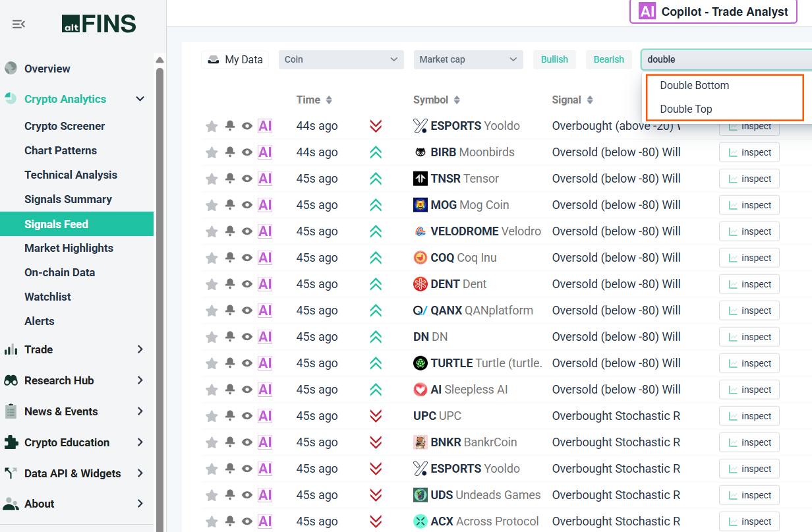Expand the Trade menu section
This screenshot has height=532, width=812.
pyautogui.click(x=140, y=349)
